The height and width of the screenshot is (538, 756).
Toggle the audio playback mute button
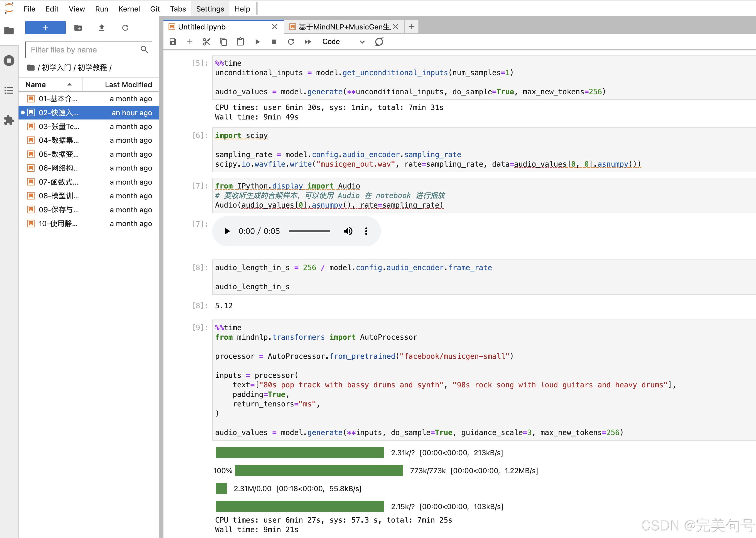tap(347, 231)
